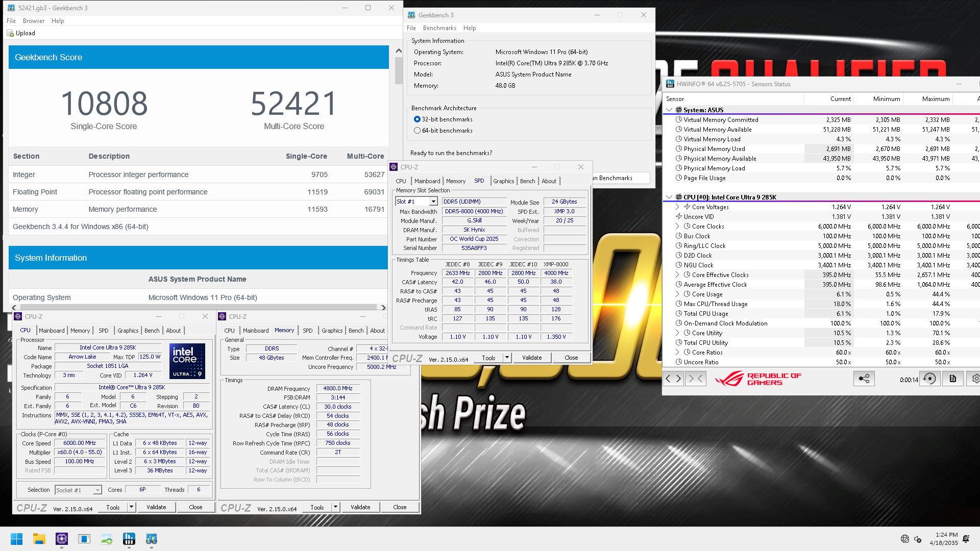
Task: Click the Run Benchmarks button
Action: pos(620,178)
